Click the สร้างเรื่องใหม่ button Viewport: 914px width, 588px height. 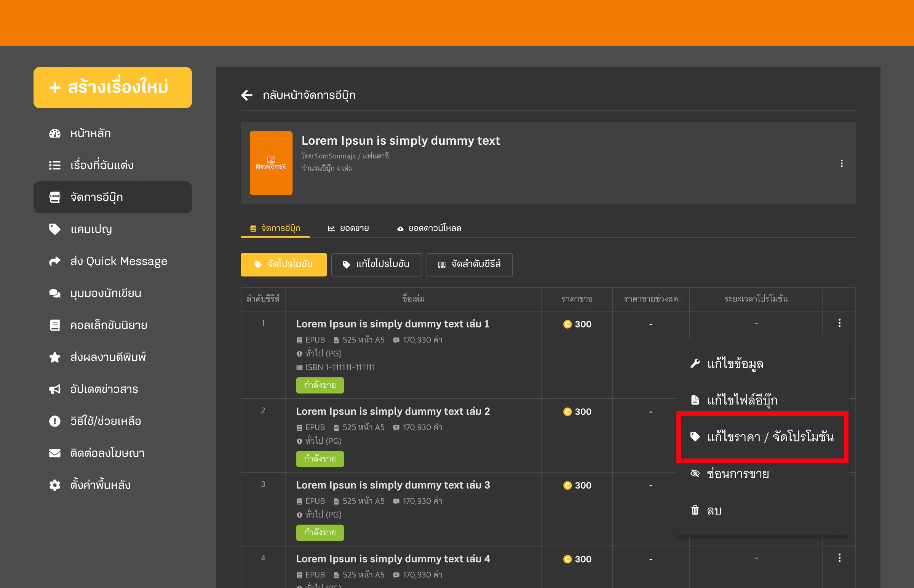click(113, 88)
